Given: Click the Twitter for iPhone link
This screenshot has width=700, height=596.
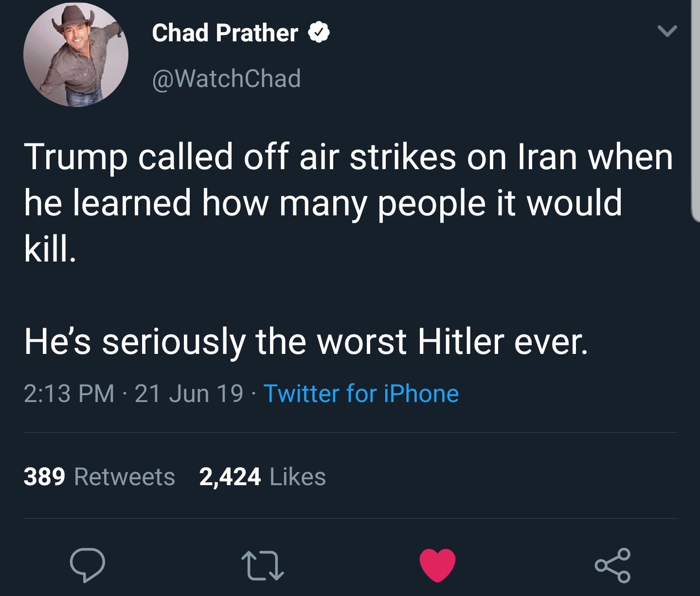Looking at the screenshot, I should coord(361,393).
